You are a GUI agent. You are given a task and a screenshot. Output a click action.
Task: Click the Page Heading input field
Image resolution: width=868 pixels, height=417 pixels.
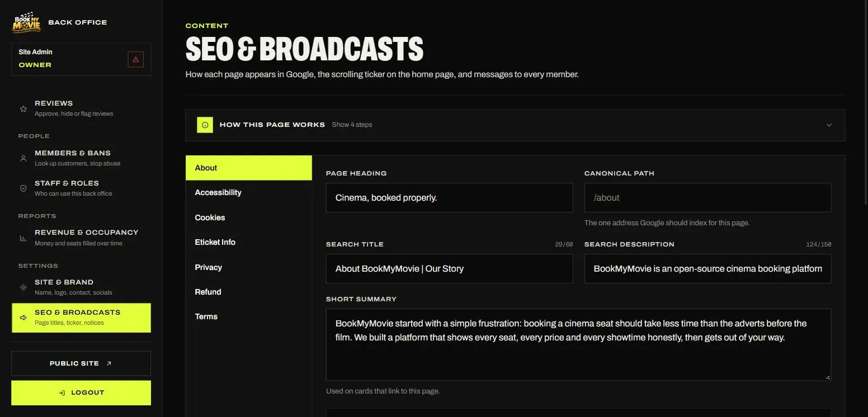click(450, 197)
